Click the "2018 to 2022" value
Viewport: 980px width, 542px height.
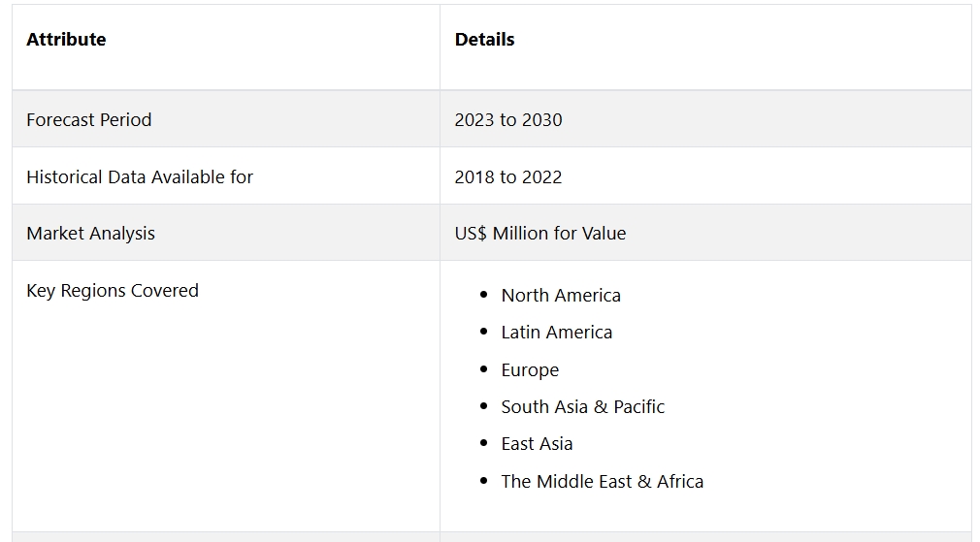pos(508,177)
